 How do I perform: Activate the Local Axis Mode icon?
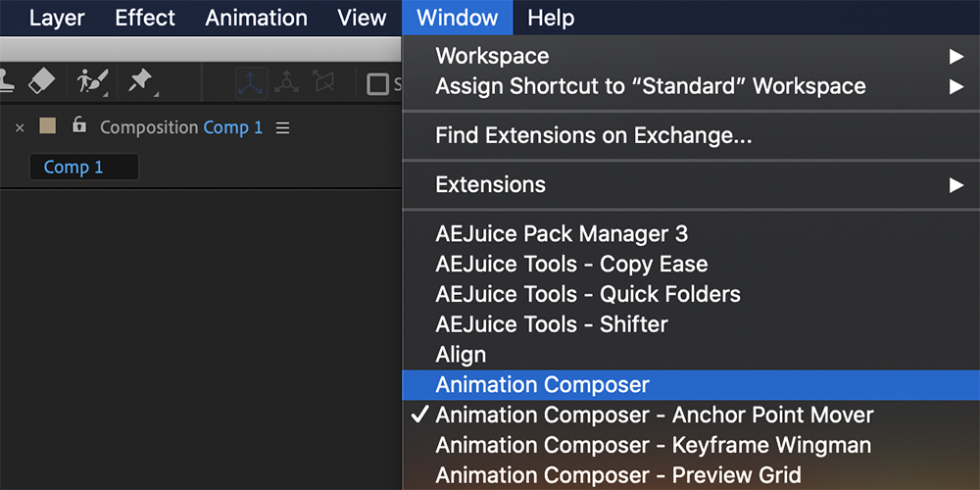pyautogui.click(x=252, y=83)
